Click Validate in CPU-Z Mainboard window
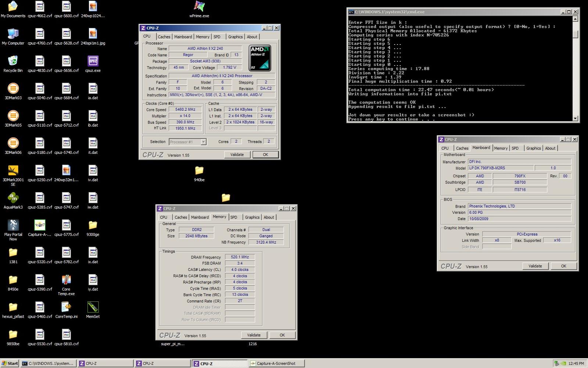 [x=535, y=266]
